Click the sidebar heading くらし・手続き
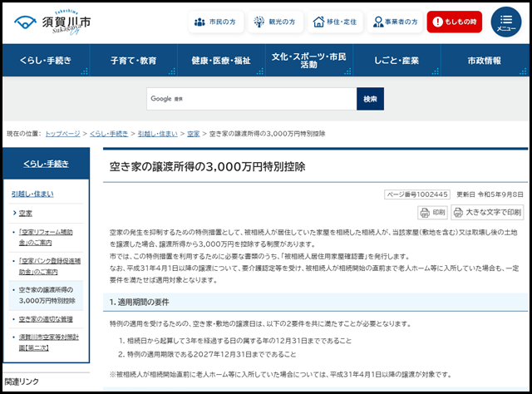This screenshot has height=394, width=532. [47, 164]
